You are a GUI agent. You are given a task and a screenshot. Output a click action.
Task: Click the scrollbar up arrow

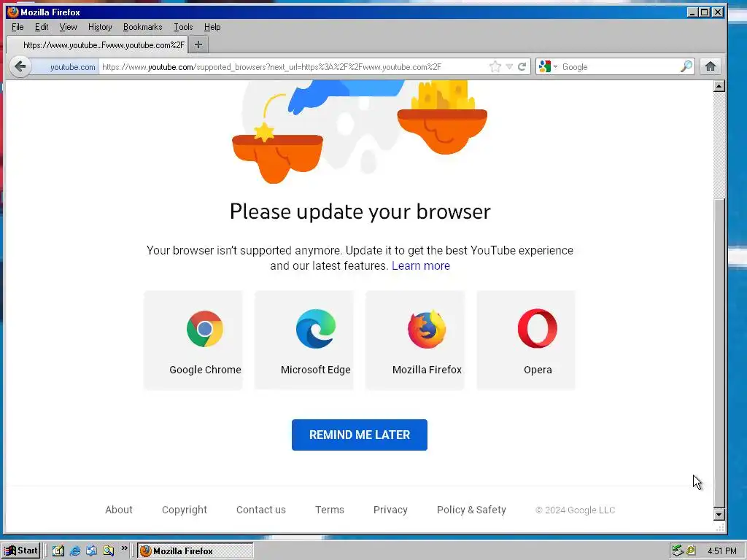719,86
